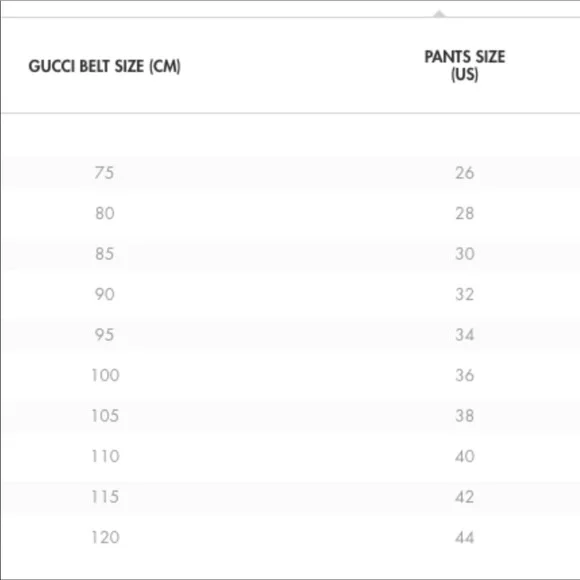Viewport: 580px width, 580px height.
Task: Click pants size 28
Action: (465, 213)
